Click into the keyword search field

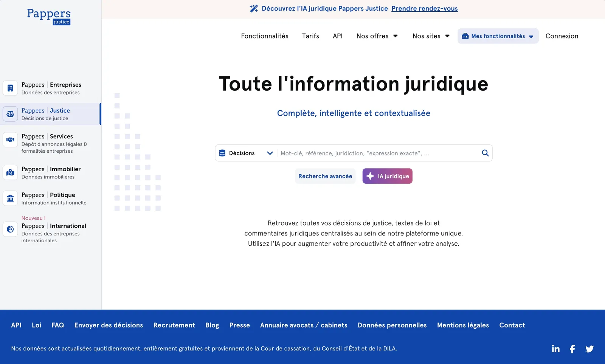point(378,153)
